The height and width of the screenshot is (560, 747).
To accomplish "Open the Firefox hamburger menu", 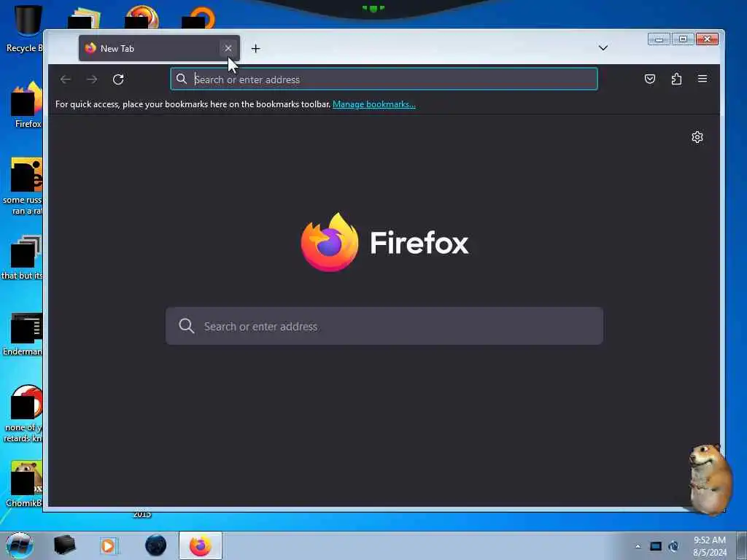I will click(703, 79).
